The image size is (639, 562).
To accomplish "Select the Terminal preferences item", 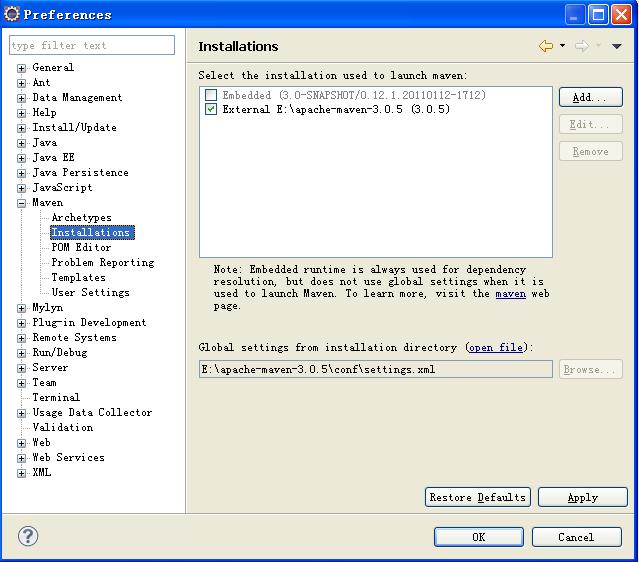I will point(56,397).
